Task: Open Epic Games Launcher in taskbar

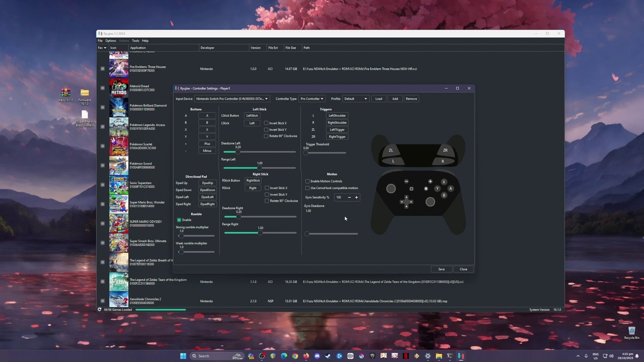Action: [372, 356]
